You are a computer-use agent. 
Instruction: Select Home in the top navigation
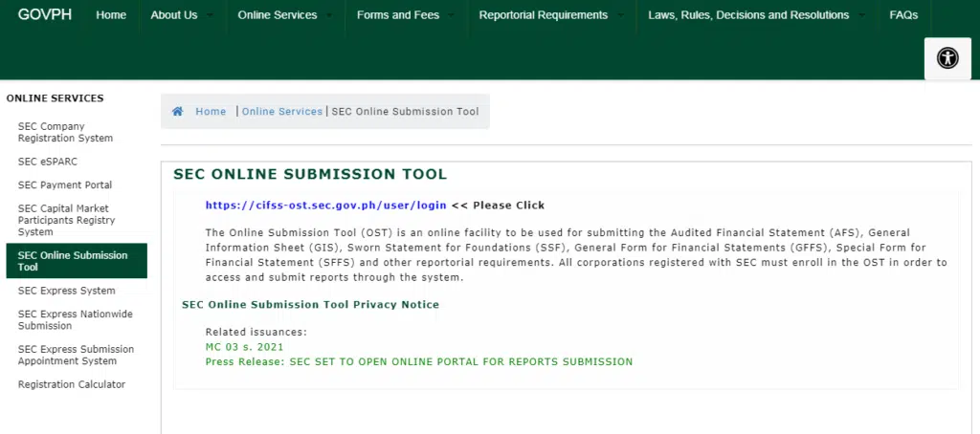pos(111,15)
